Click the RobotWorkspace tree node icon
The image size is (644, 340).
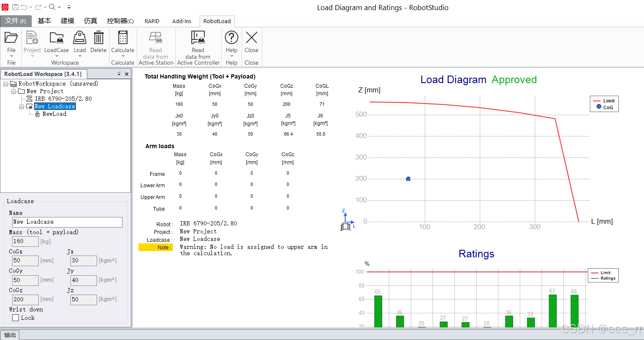[13, 84]
